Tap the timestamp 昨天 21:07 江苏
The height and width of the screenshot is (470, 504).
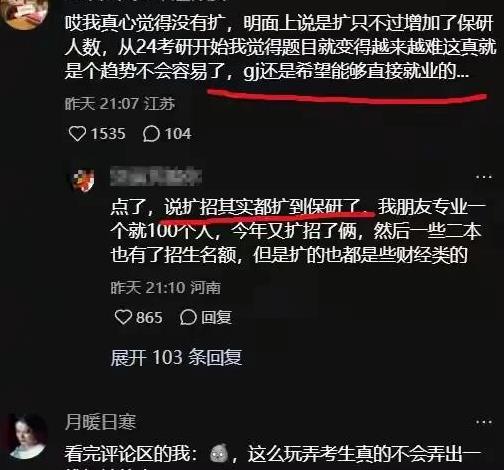pos(120,104)
